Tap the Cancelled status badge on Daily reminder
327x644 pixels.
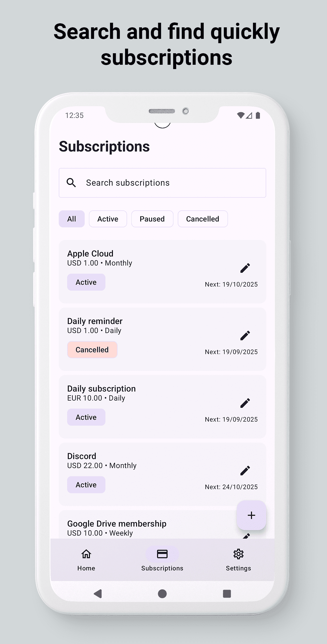click(x=92, y=350)
